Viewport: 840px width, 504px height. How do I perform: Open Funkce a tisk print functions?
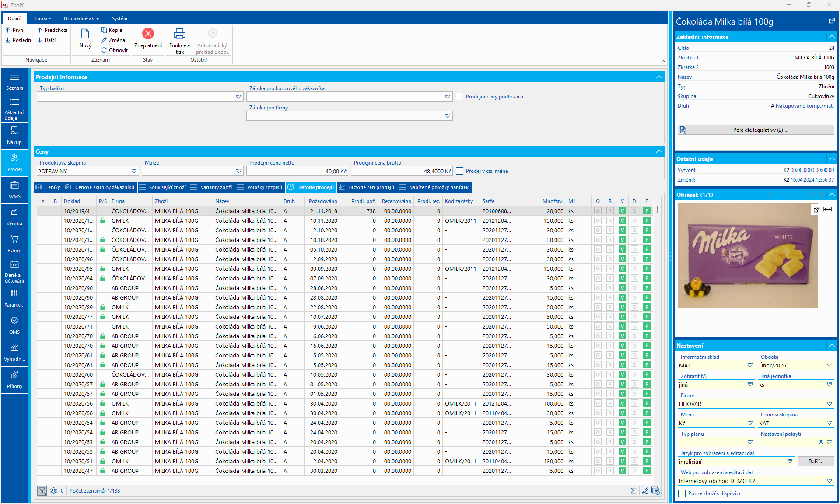[179, 40]
